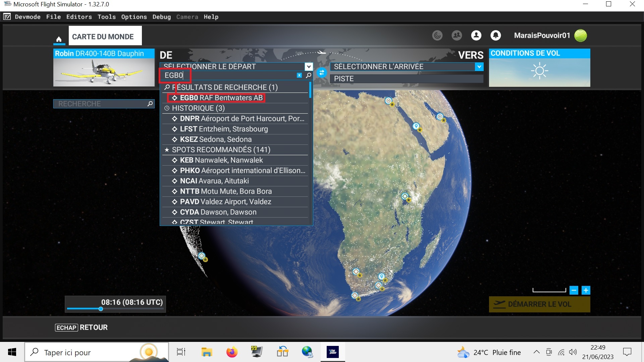Screen dimensions: 644x362
Task: Open Firefox from the taskbar
Action: tap(231, 352)
